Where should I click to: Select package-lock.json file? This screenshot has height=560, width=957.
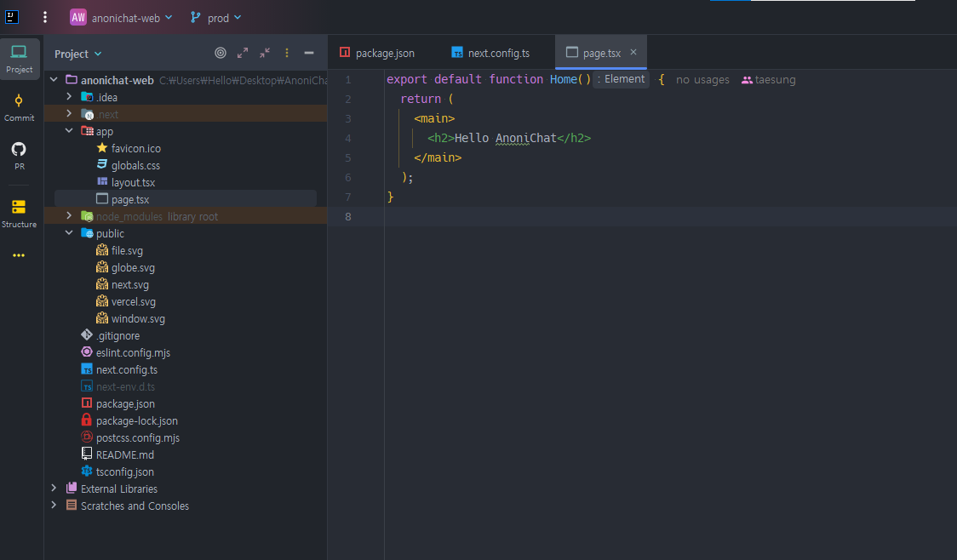coord(129,421)
